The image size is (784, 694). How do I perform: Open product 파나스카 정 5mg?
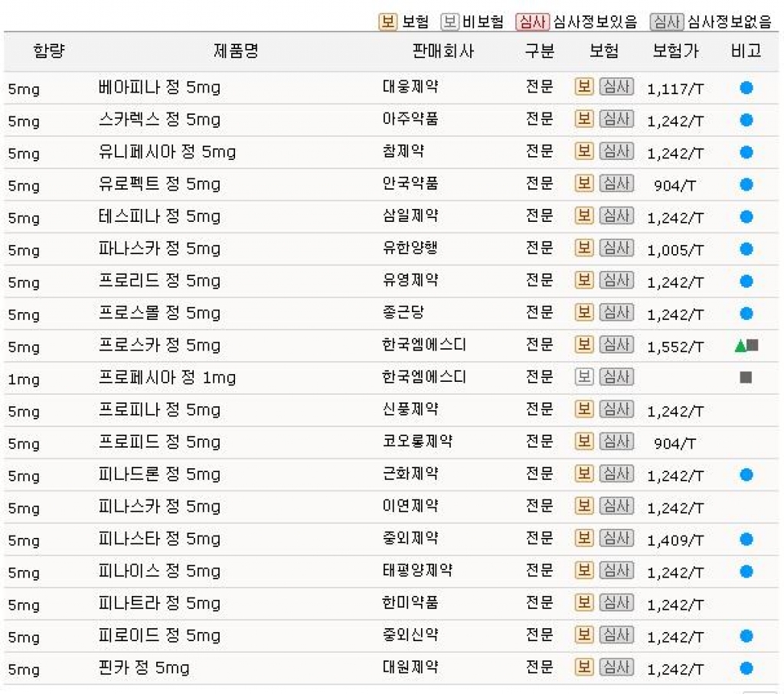pos(159,249)
